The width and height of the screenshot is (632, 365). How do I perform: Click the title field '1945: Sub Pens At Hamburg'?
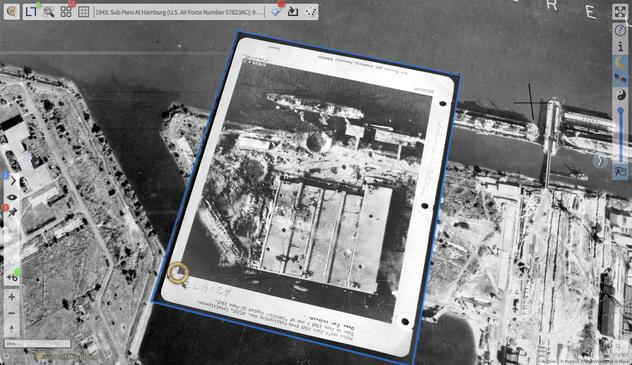coord(179,12)
